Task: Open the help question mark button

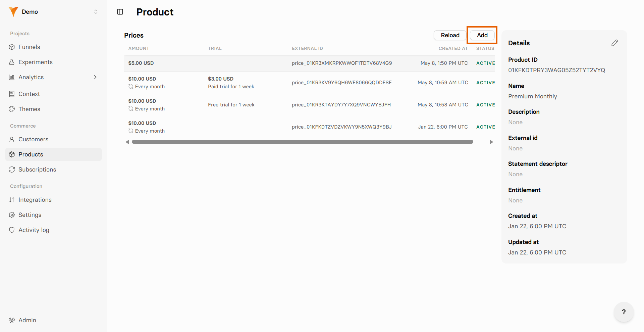Action: click(x=624, y=312)
